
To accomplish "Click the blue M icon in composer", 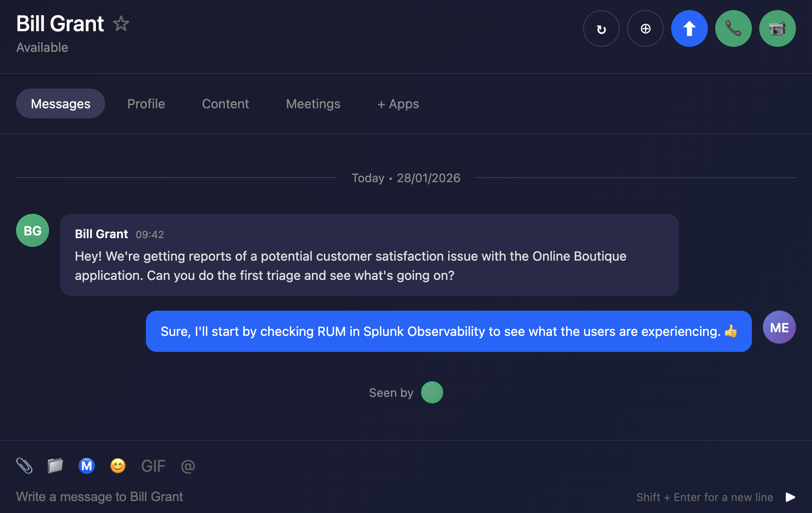I will 87,466.
